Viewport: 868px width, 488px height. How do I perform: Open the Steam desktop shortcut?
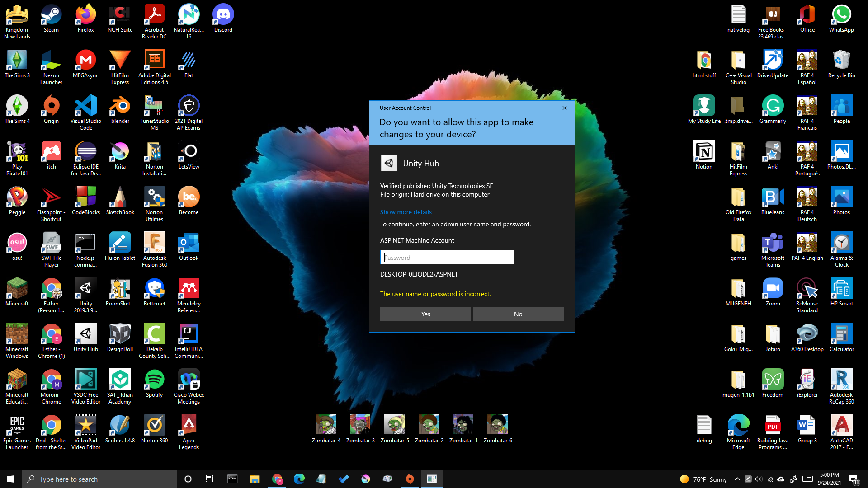coord(51,19)
